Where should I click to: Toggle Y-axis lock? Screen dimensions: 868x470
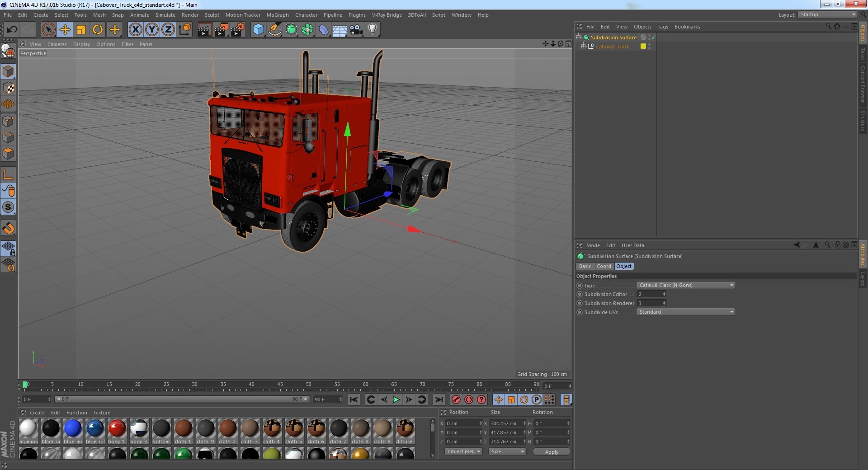(x=152, y=30)
